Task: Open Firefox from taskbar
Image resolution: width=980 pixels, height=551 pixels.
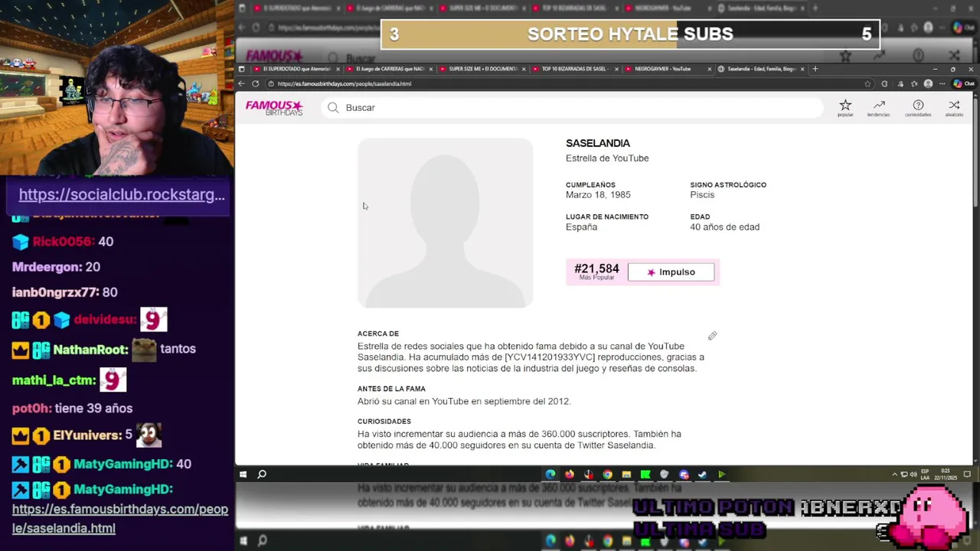Action: (570, 474)
